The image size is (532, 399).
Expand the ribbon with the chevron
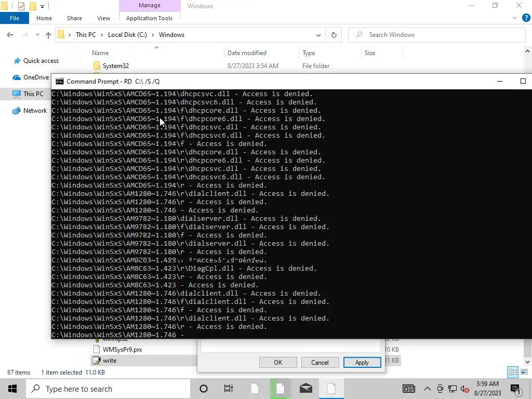(x=515, y=18)
